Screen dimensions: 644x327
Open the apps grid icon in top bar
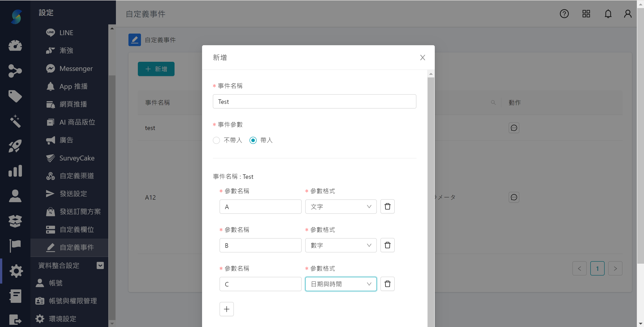click(x=586, y=14)
